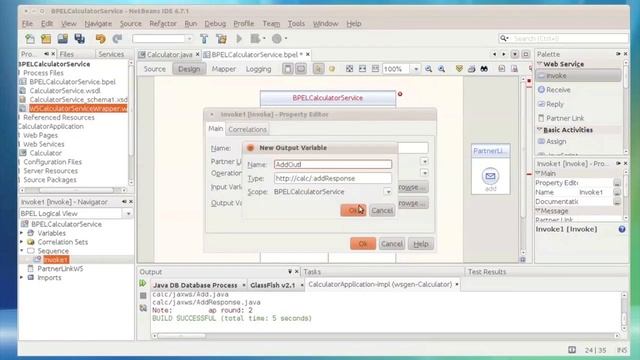
Task: Open the Refactor menu
Action: [x=163, y=24]
